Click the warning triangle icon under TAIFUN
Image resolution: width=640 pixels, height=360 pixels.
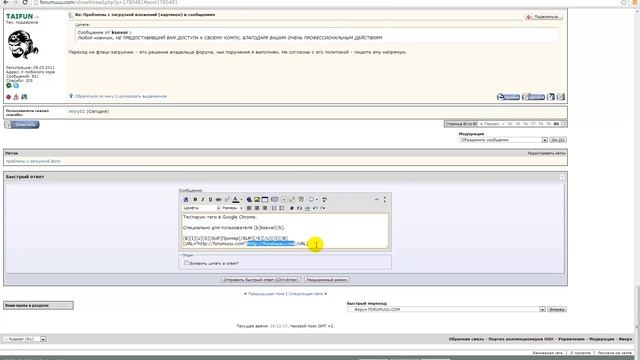click(x=16, y=97)
